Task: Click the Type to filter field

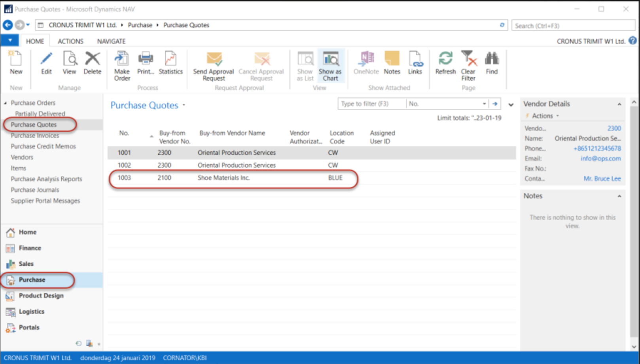Action: 372,104
